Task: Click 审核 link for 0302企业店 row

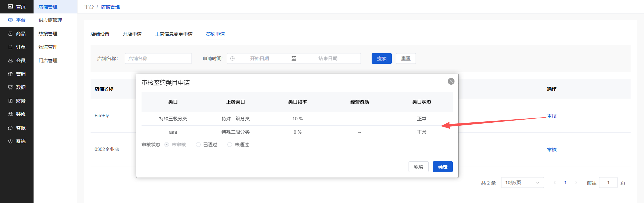Action: (552, 150)
